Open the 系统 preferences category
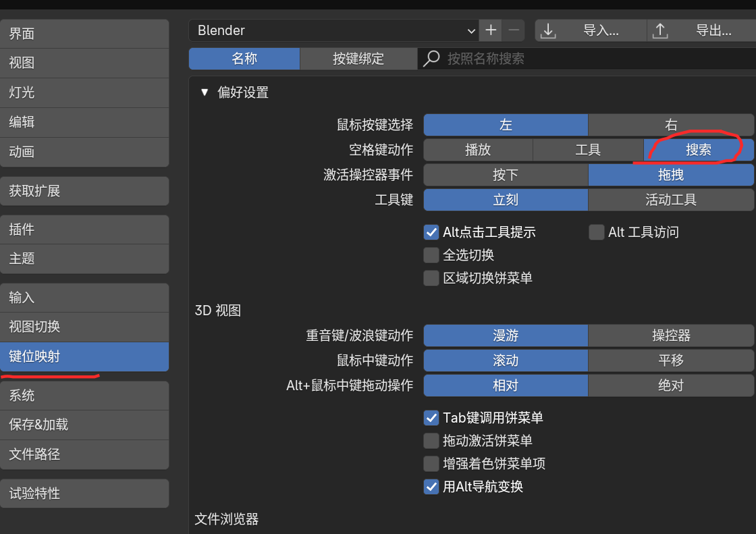The width and height of the screenshot is (756, 534). coord(84,396)
